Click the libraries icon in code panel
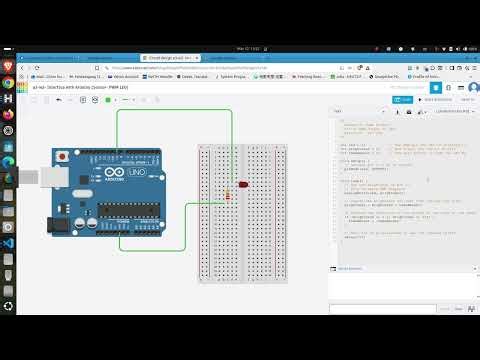 409,112
